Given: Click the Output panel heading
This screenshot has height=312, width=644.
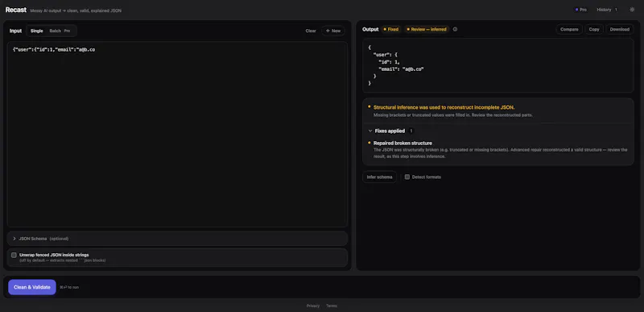Looking at the screenshot, I should [x=370, y=29].
